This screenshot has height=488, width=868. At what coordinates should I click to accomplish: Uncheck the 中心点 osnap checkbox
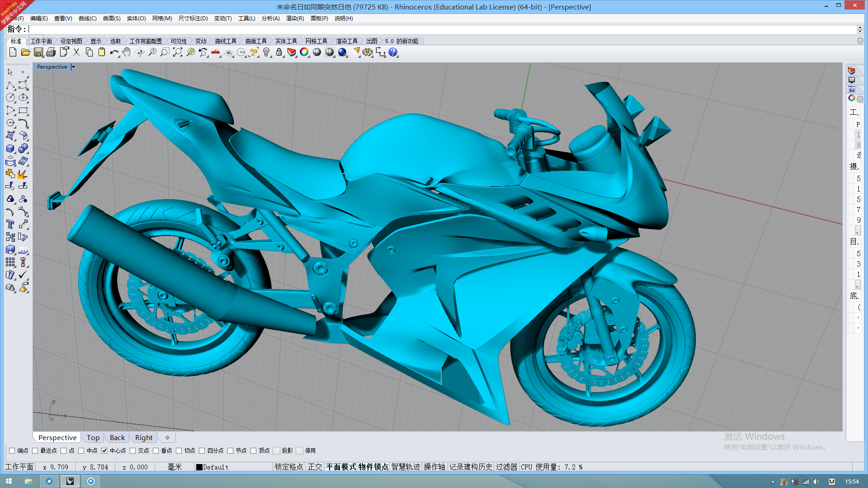click(104, 450)
